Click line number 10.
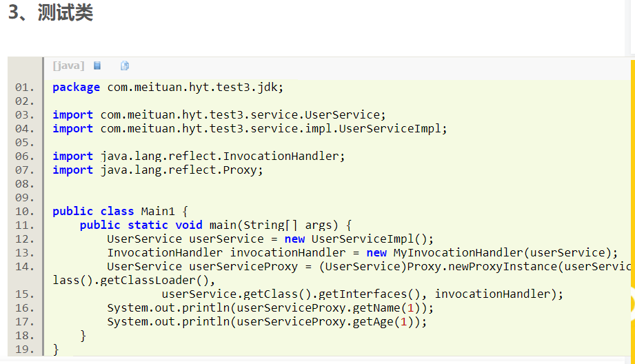This screenshot has height=364, width=635. pos(25,212)
